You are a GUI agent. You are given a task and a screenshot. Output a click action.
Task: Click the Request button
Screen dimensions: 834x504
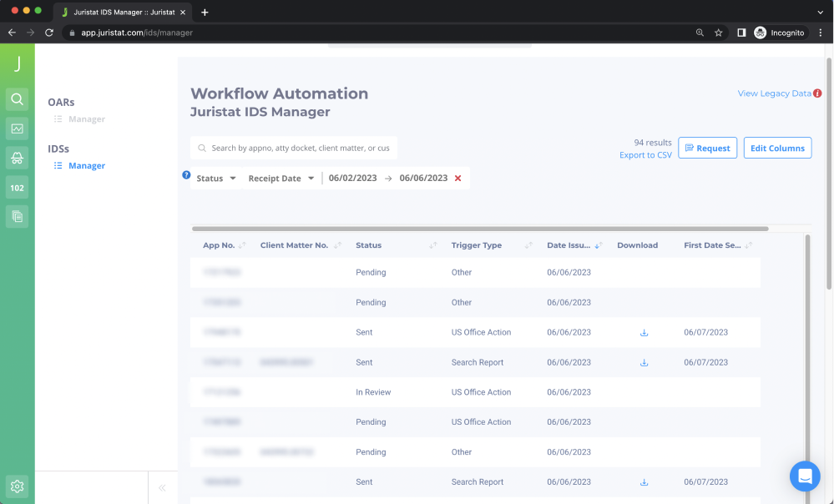(x=707, y=148)
